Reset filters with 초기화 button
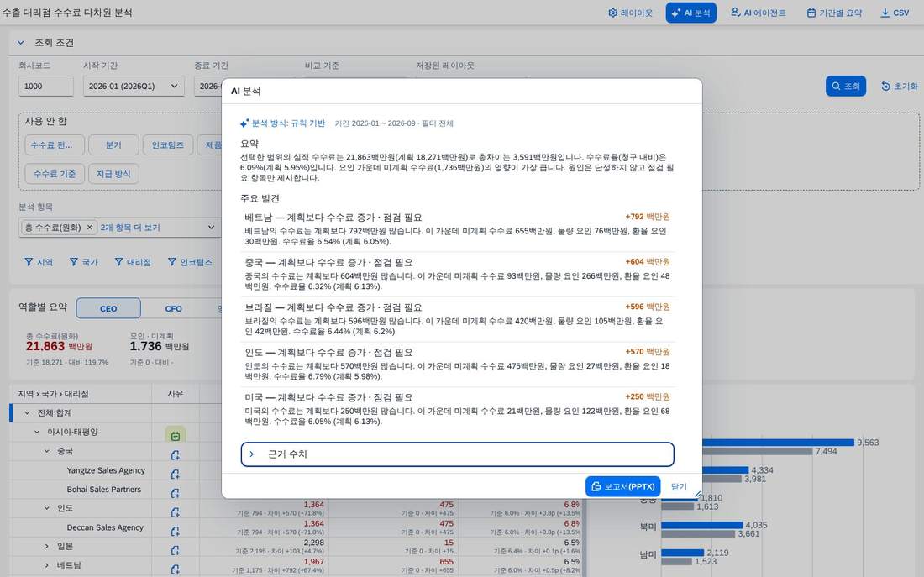 [x=900, y=86]
